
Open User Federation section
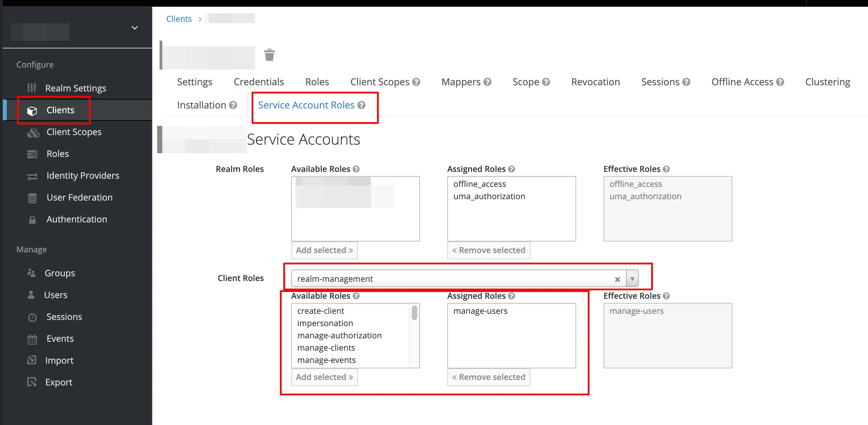(x=79, y=197)
